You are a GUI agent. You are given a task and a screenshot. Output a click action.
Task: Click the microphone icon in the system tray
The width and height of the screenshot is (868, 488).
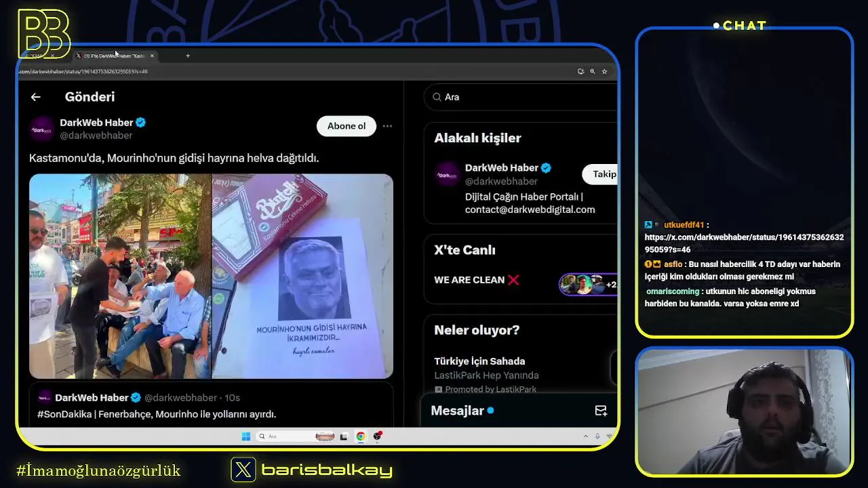pyautogui.click(x=597, y=436)
